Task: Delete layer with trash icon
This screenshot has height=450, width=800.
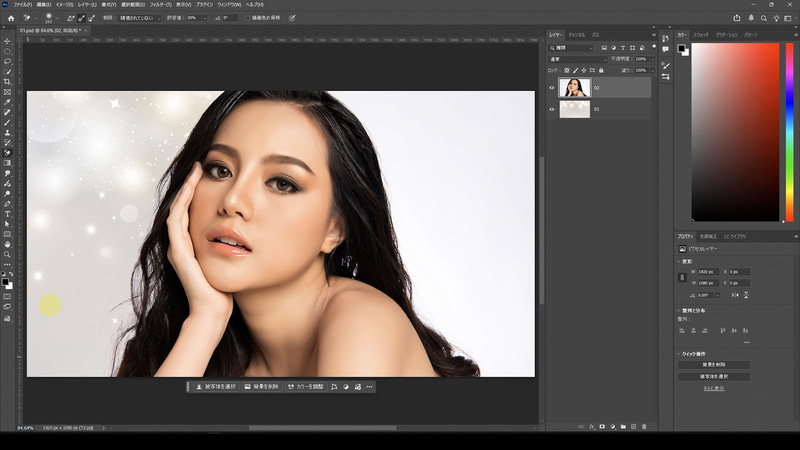Action: coord(644,427)
